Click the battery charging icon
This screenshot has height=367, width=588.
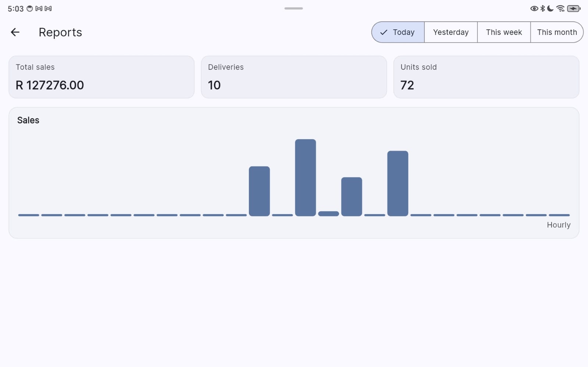click(x=573, y=8)
